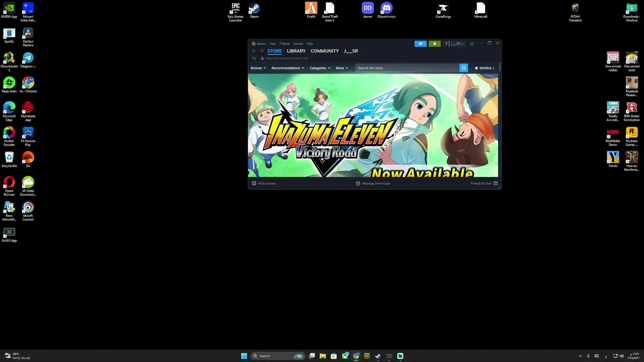Image resolution: width=644 pixels, height=362 pixels.
Task: Select the Spotify desktop icon
Action: tap(9, 35)
